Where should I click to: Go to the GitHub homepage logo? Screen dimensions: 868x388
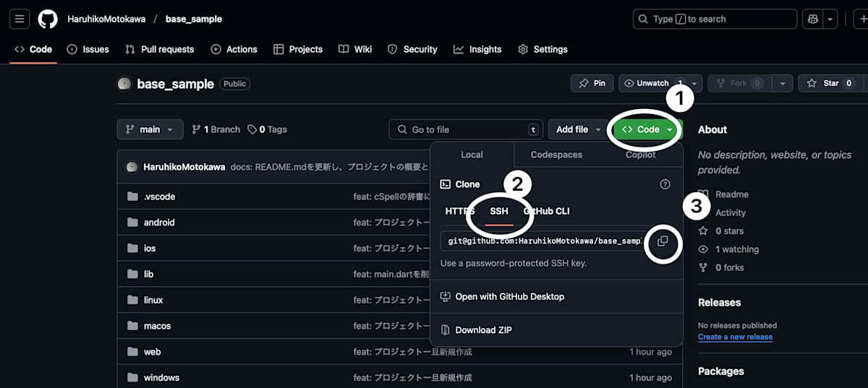pyautogui.click(x=48, y=19)
